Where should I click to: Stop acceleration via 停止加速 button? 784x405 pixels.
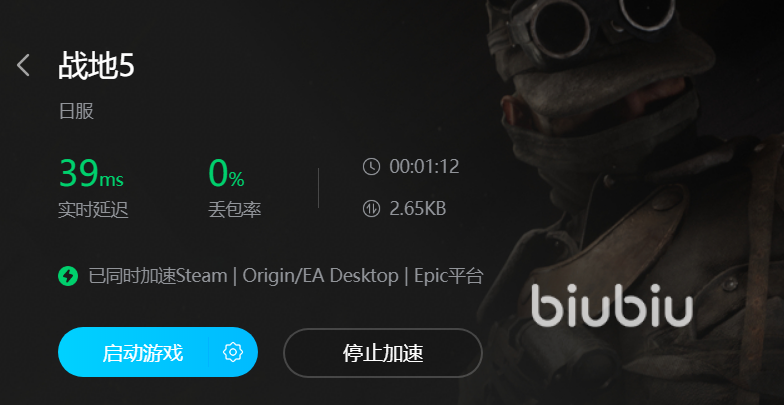click(x=382, y=353)
